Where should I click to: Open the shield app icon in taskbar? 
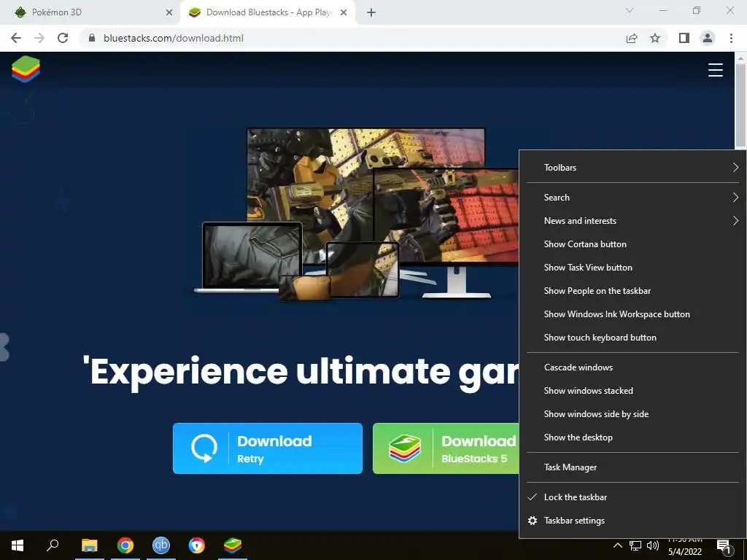coord(197,545)
